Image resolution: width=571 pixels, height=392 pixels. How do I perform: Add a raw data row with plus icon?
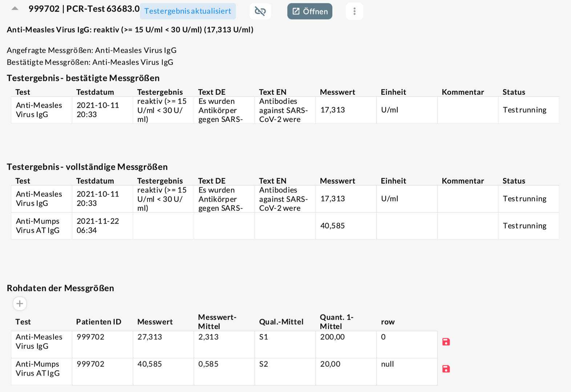tap(20, 303)
